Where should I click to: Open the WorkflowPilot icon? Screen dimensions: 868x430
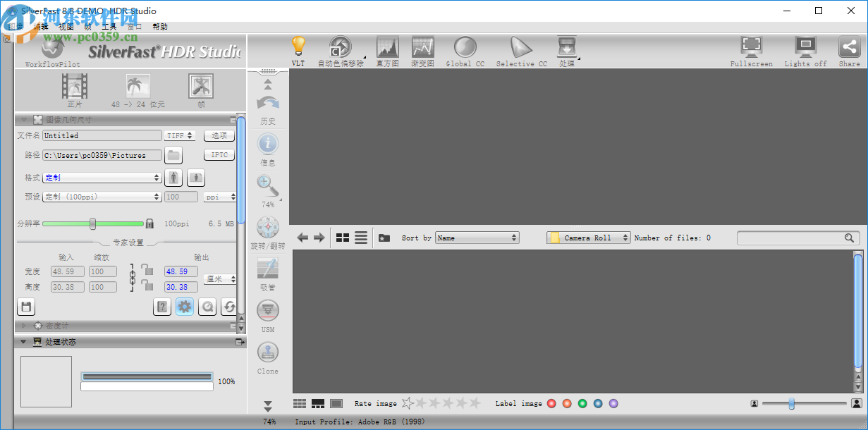coord(52,48)
